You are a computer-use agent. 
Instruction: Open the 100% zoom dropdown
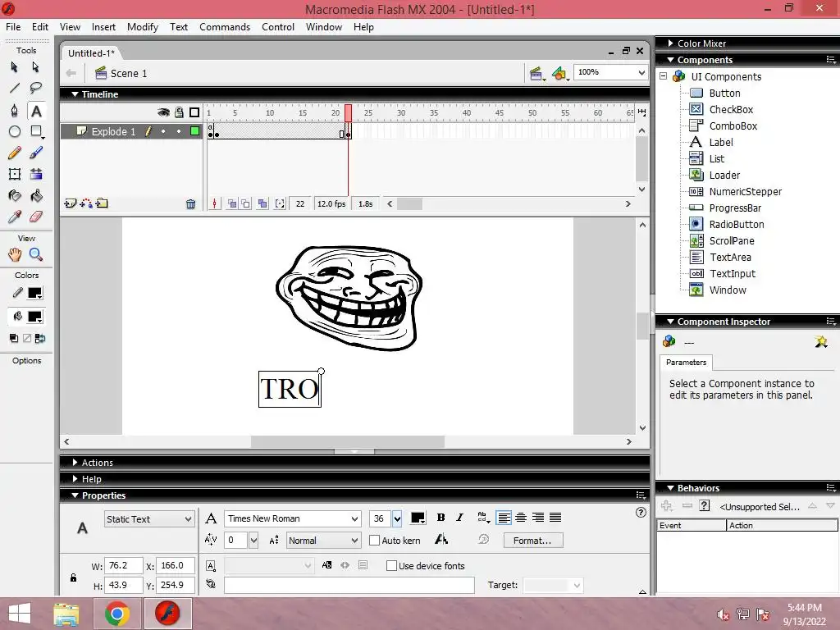(x=611, y=72)
